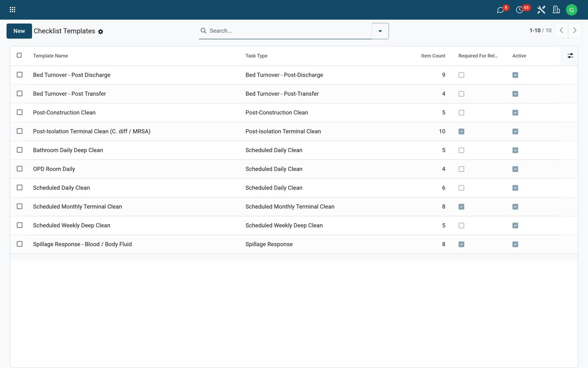Open Bed Turnover - Post Transfer template
Screen dimensions: 588x368
[x=69, y=94]
